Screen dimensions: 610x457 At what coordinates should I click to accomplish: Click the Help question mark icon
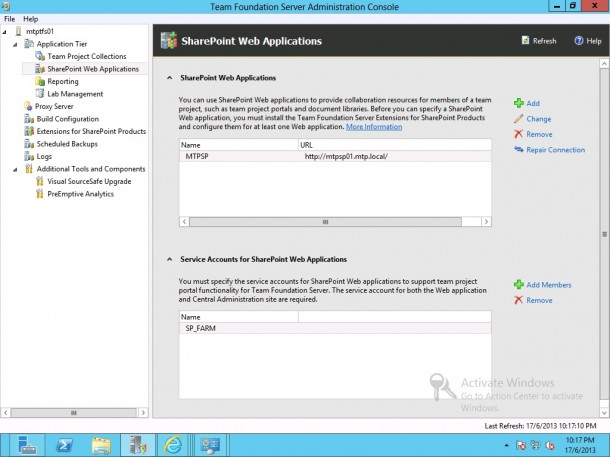pos(579,40)
